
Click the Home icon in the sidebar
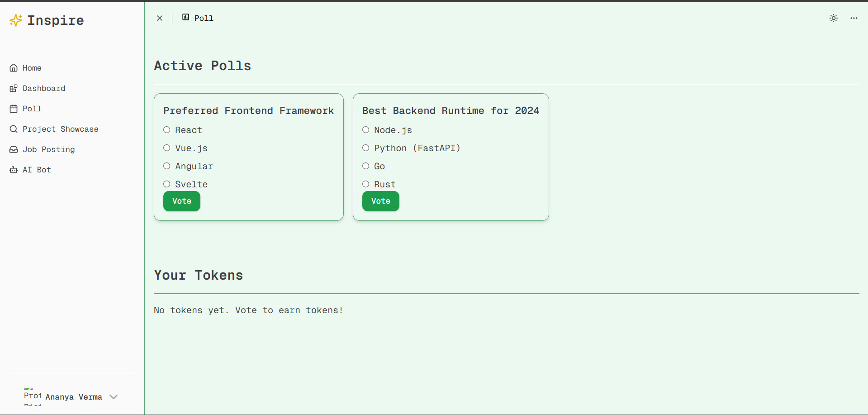(x=14, y=68)
